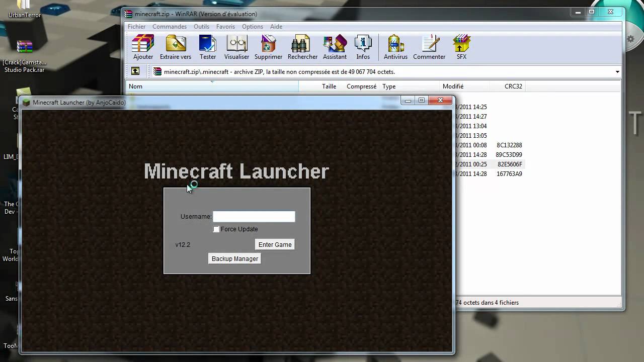Click the Username input field
The height and width of the screenshot is (362, 644).
pos(254,216)
